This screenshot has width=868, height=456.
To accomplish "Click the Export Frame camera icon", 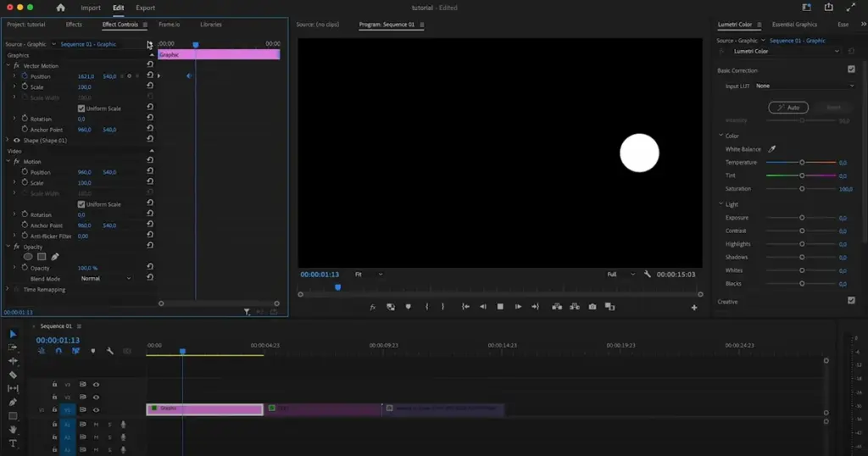I will coord(593,307).
